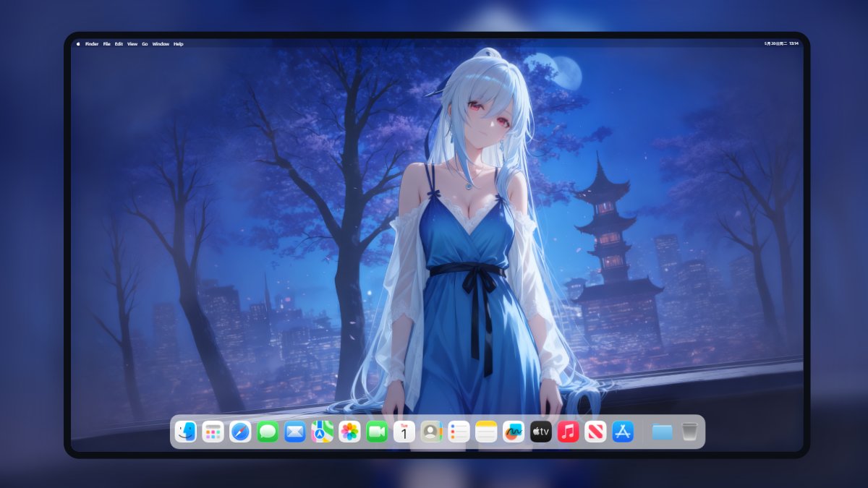Open the Apple menu
868x488 pixels.
78,44
